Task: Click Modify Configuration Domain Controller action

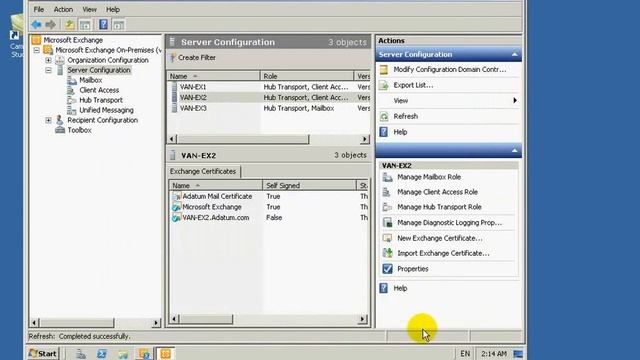Action: click(x=449, y=70)
